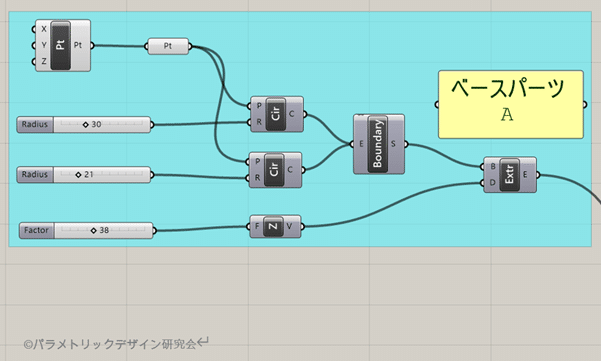
Task: Select the Boundary surfaces component
Action: click(x=379, y=144)
